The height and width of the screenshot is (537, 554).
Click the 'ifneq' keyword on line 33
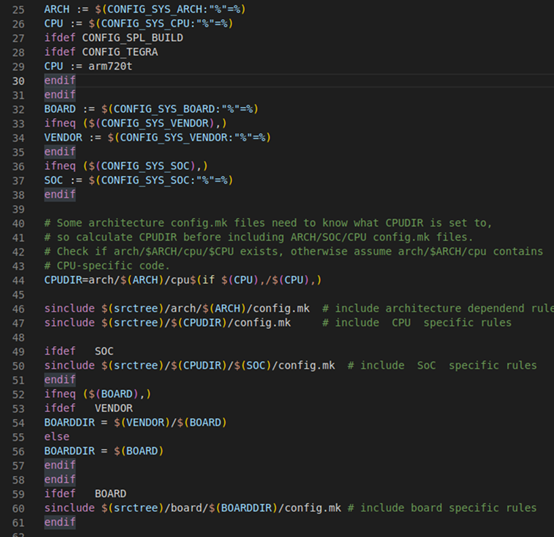(x=60, y=123)
